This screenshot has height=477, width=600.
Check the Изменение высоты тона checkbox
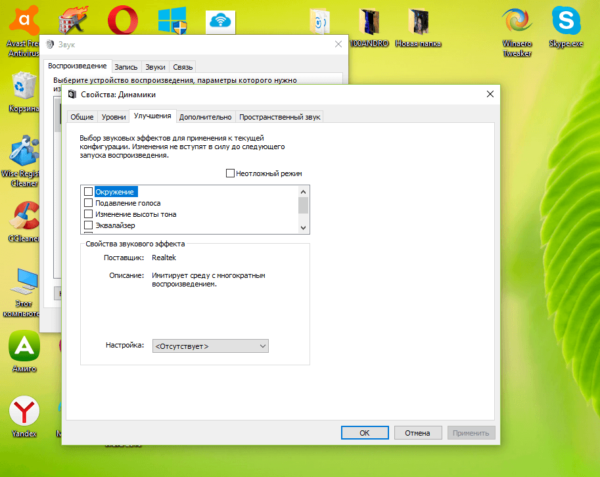point(88,213)
